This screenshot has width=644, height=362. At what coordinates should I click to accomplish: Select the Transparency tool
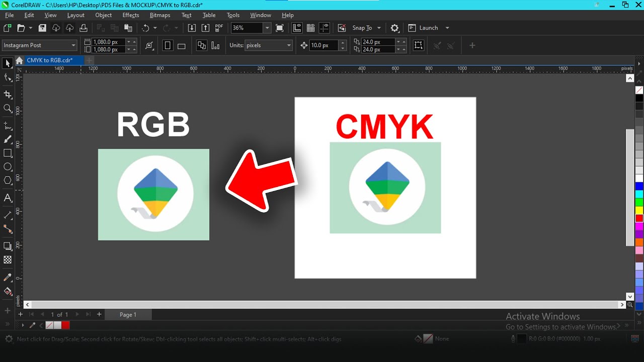(x=7, y=260)
